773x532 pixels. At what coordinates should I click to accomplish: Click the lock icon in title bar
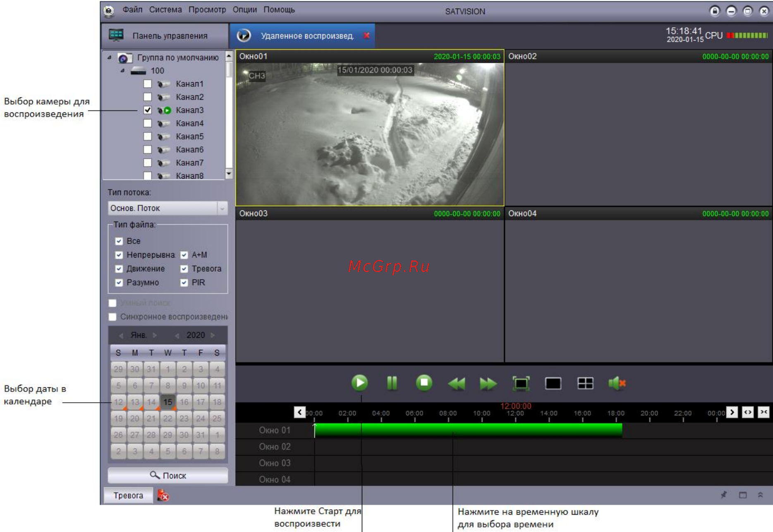click(x=715, y=11)
